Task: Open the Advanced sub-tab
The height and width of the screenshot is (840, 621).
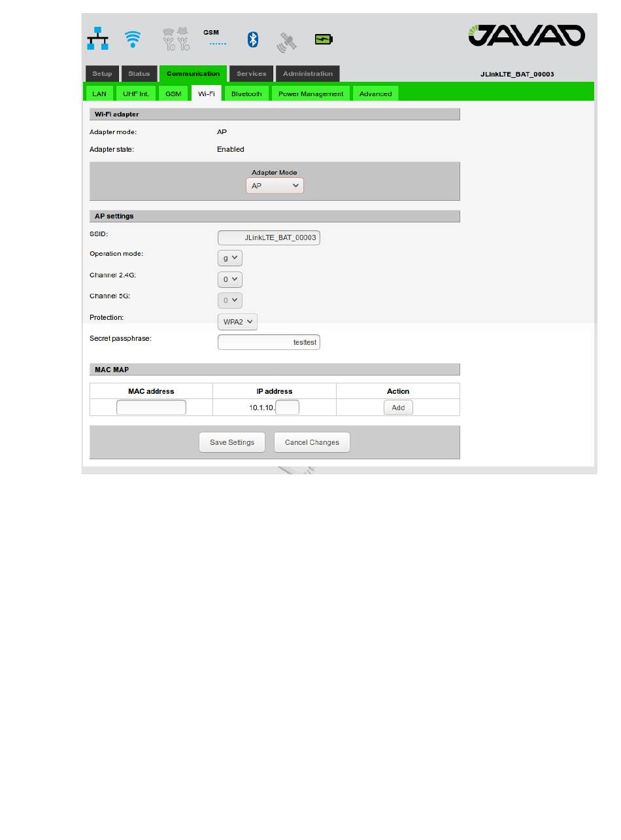Action: tap(376, 94)
